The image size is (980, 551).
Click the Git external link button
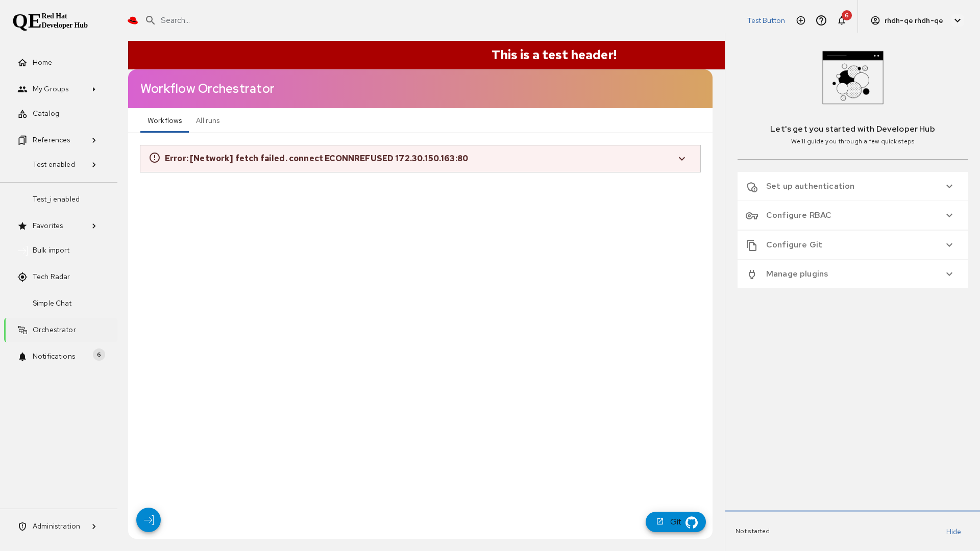point(675,522)
